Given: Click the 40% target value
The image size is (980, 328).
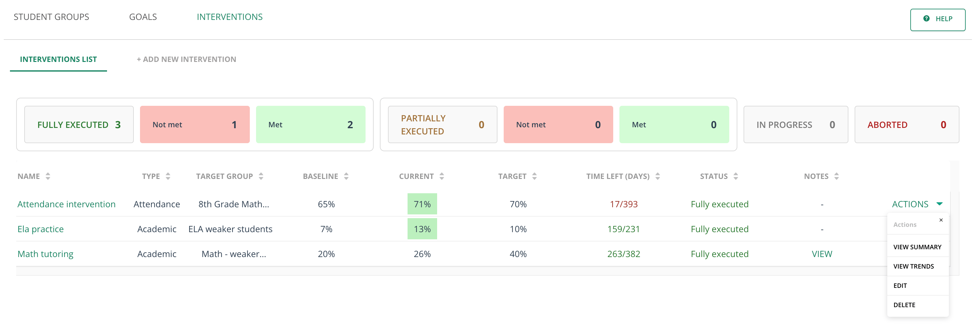Looking at the screenshot, I should tap(518, 254).
